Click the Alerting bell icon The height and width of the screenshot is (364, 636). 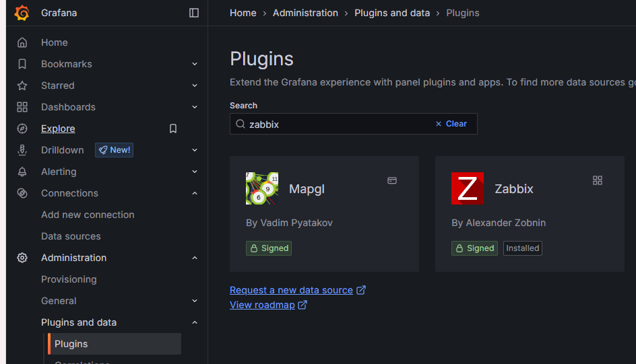click(x=22, y=172)
